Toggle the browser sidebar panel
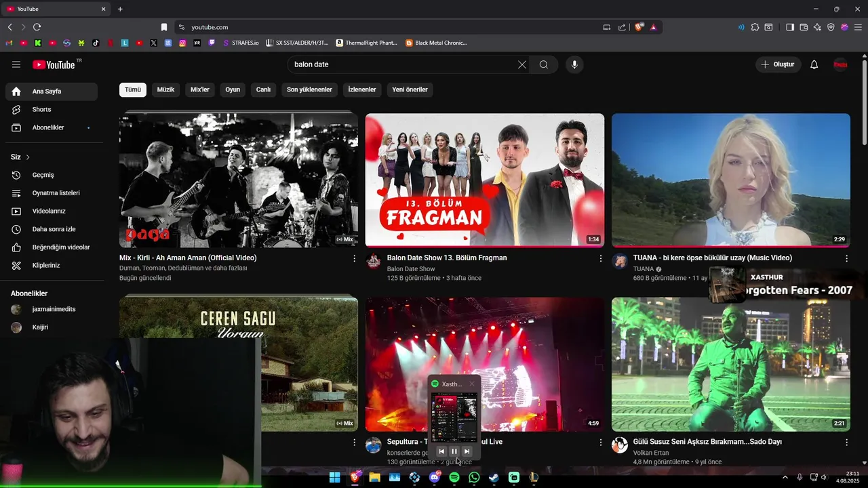The image size is (868, 488). 790,27
